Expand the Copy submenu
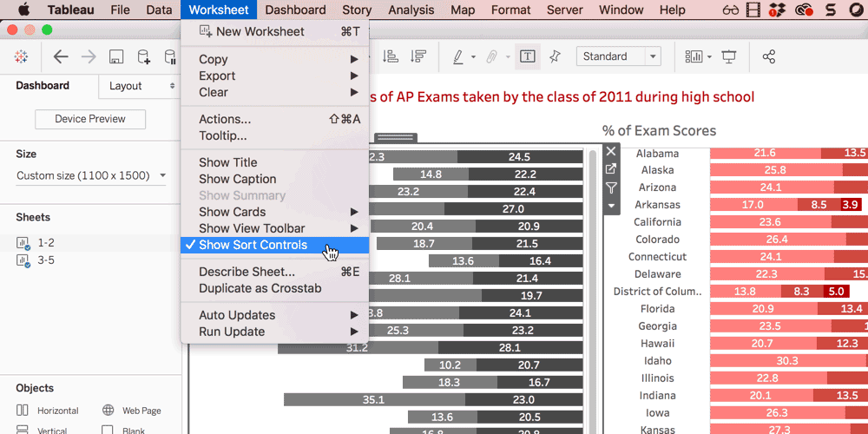 [x=274, y=59]
